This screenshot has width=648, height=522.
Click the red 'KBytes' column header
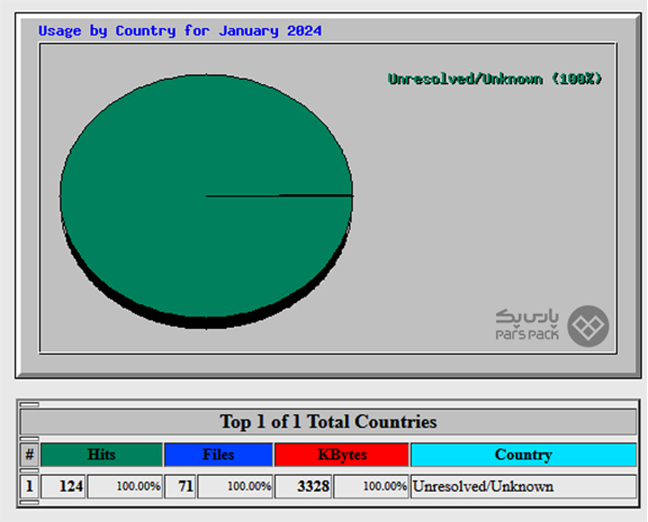pyautogui.click(x=342, y=455)
